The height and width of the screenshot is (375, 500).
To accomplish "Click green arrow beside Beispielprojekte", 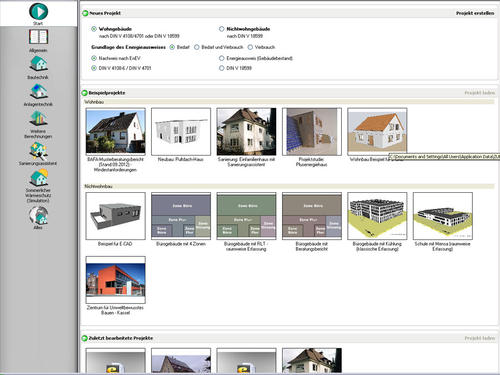I will (x=85, y=93).
